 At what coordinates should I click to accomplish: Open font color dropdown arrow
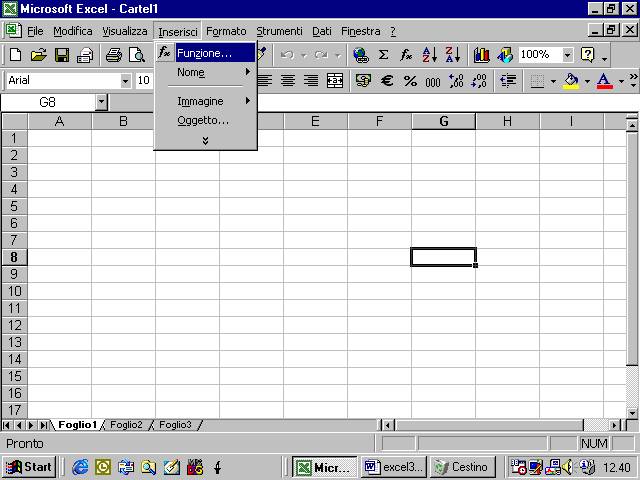pyautogui.click(x=621, y=81)
